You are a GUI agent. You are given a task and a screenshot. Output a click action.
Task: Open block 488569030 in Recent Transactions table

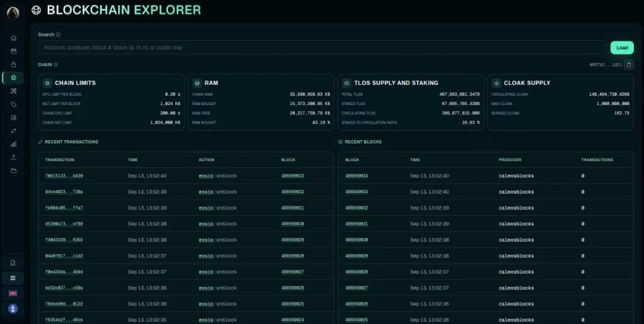293,224
